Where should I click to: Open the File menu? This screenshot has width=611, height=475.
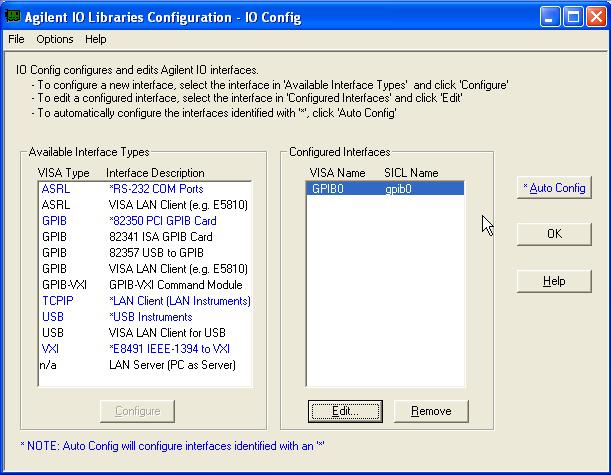[16, 39]
